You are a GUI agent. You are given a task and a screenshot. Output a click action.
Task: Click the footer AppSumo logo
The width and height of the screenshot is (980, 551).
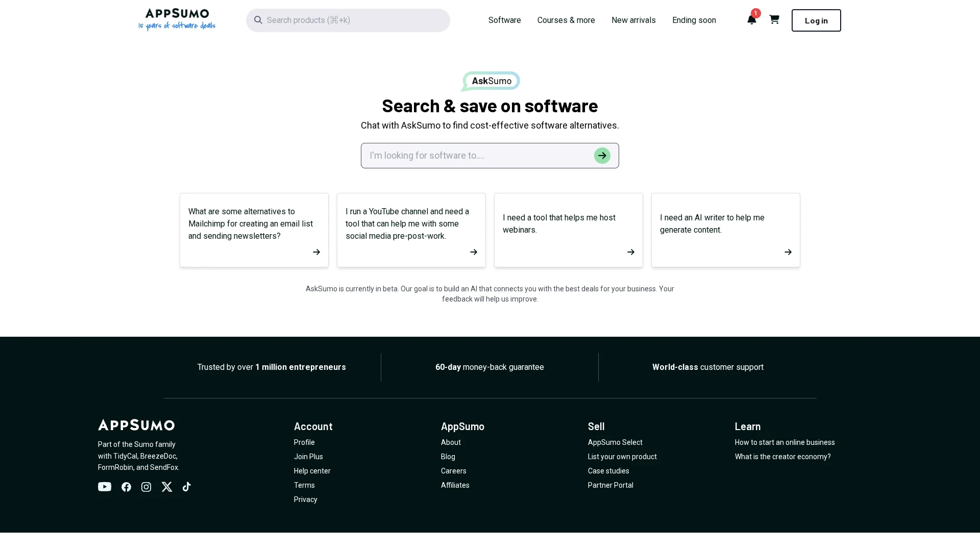136,425
